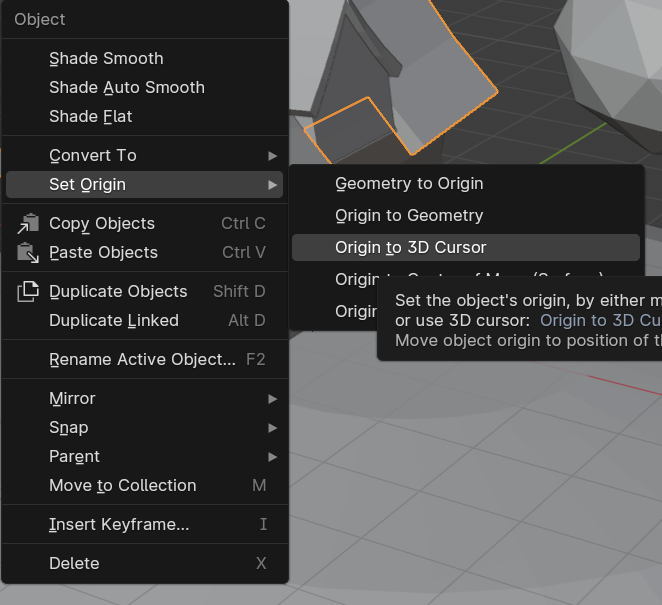Open the Parent submenu
Screen dimensions: 662x605
pos(144,456)
